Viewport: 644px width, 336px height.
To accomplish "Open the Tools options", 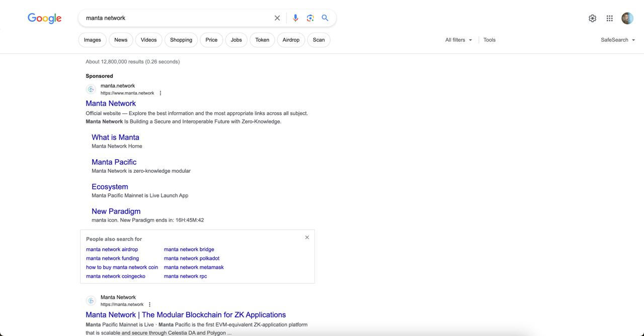I will click(490, 40).
